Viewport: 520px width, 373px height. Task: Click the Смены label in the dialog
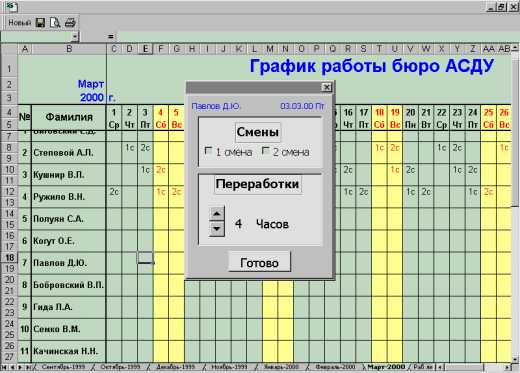click(x=257, y=132)
